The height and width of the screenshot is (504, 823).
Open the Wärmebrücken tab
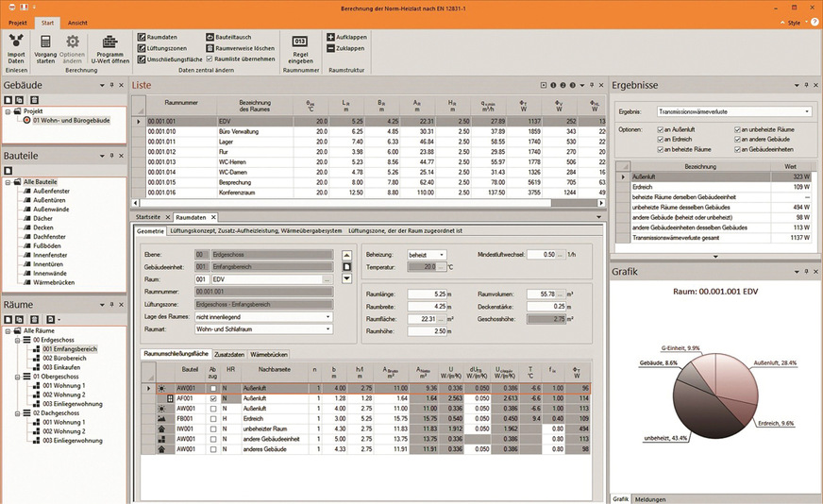[x=269, y=354]
